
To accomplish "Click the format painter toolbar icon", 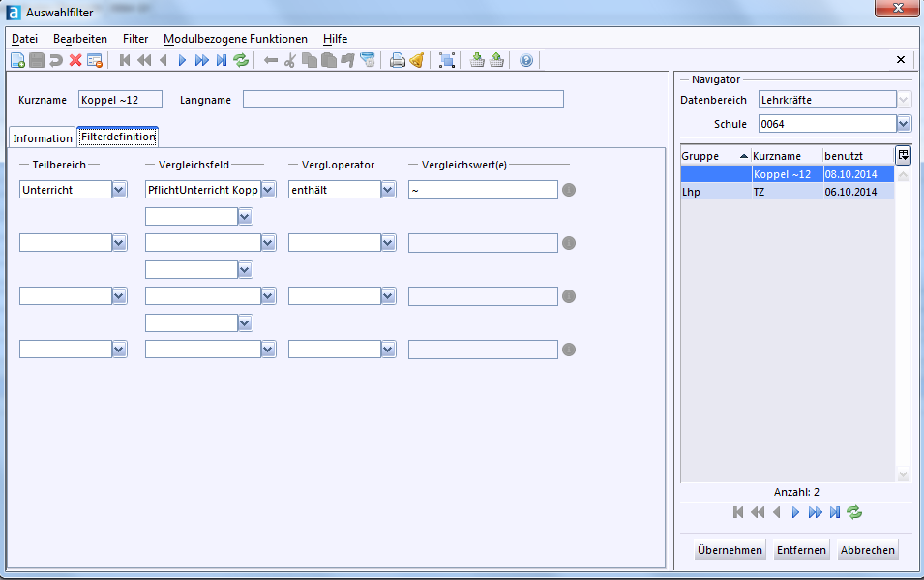I will [x=347, y=60].
